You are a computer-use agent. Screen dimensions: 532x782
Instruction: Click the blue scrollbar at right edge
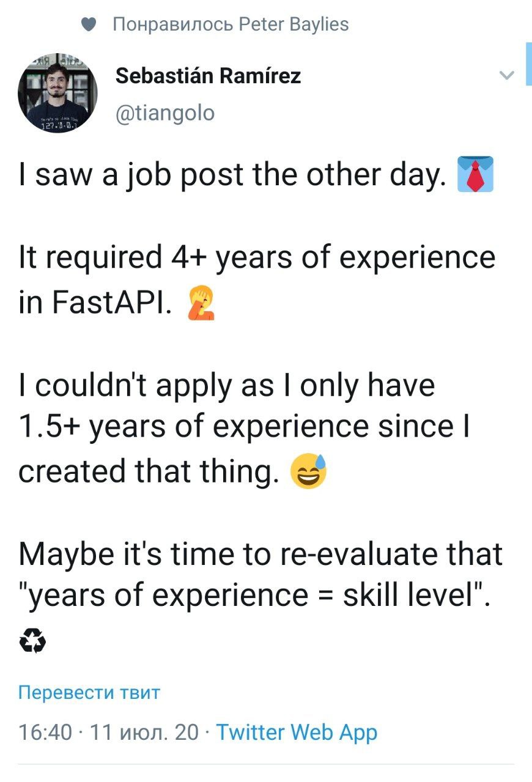tap(528, 64)
